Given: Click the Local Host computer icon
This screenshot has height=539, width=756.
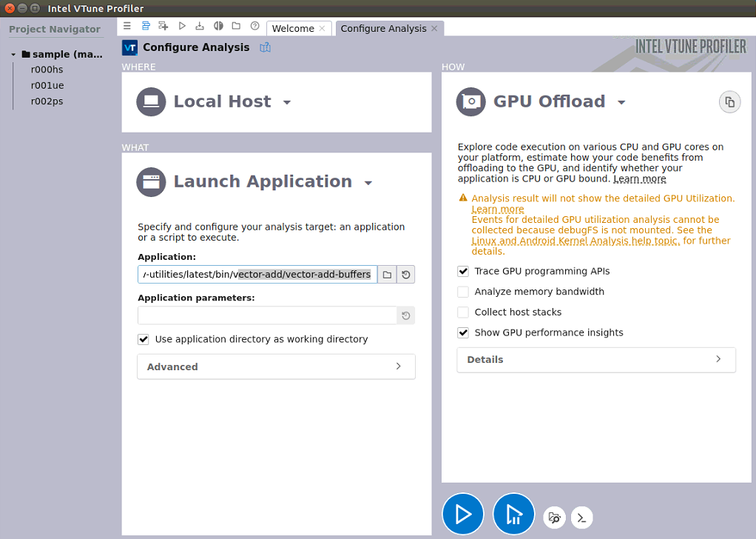Looking at the screenshot, I should (x=151, y=102).
